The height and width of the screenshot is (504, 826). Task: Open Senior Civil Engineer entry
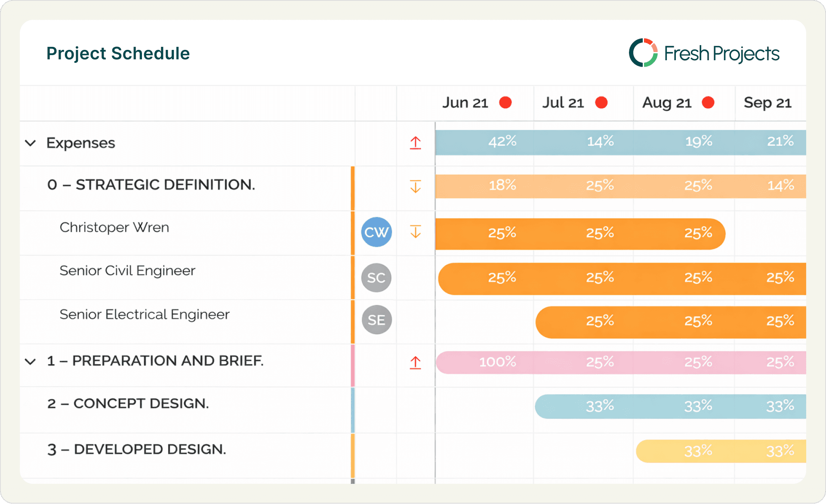pyautogui.click(x=127, y=271)
